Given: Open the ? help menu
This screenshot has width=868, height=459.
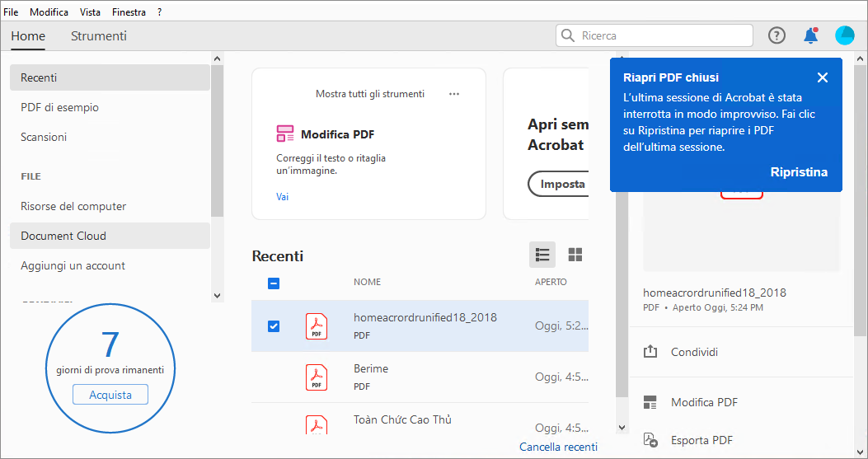Looking at the screenshot, I should click(159, 12).
